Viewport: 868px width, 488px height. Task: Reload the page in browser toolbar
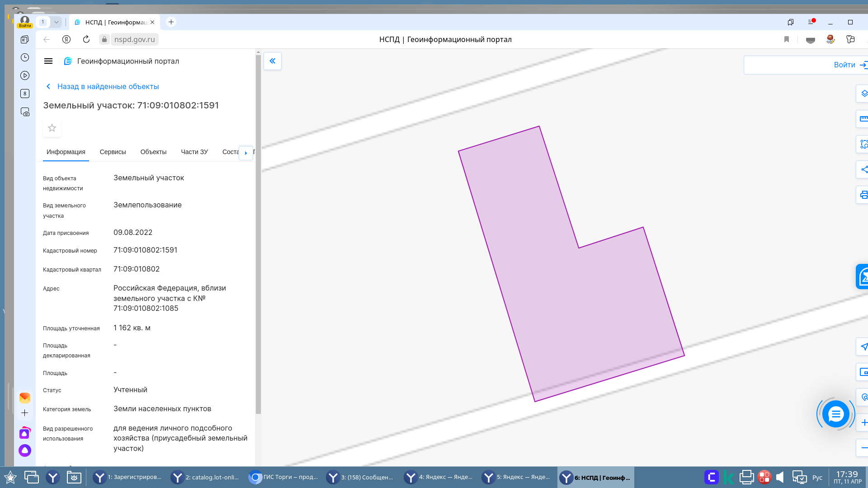pyautogui.click(x=86, y=39)
